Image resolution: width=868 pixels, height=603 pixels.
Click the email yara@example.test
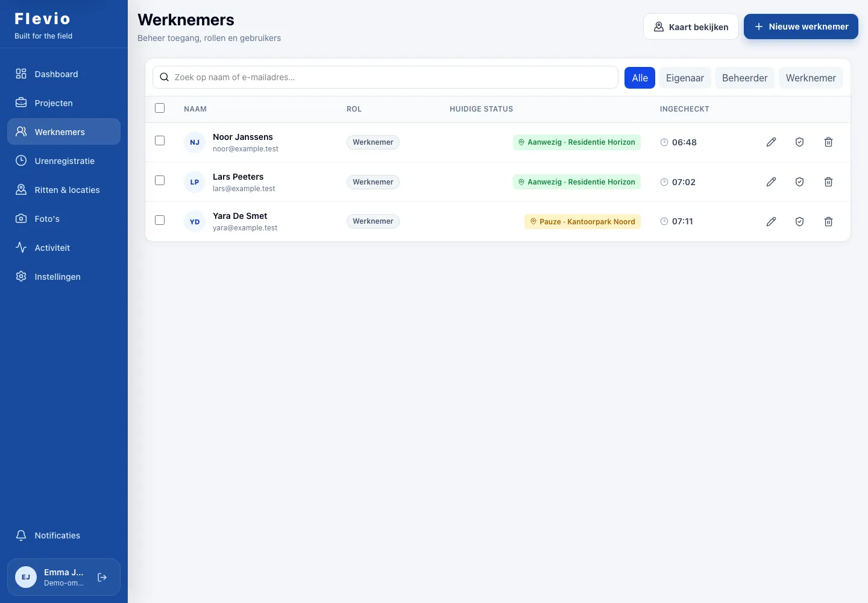(245, 228)
